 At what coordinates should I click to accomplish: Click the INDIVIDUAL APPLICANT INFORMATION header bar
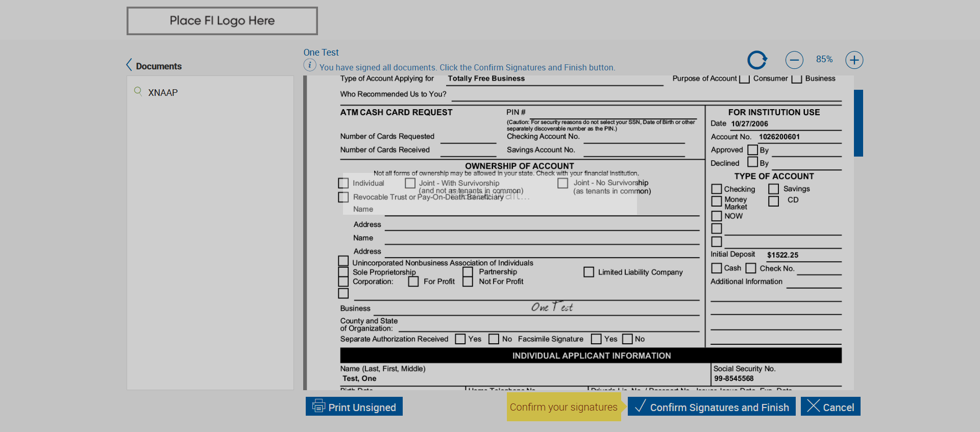[x=591, y=355]
